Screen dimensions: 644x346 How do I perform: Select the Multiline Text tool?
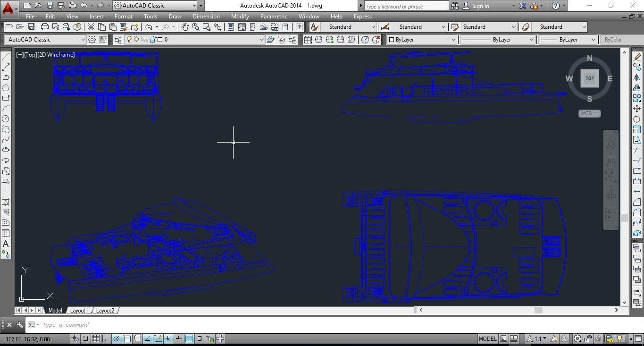(x=6, y=244)
